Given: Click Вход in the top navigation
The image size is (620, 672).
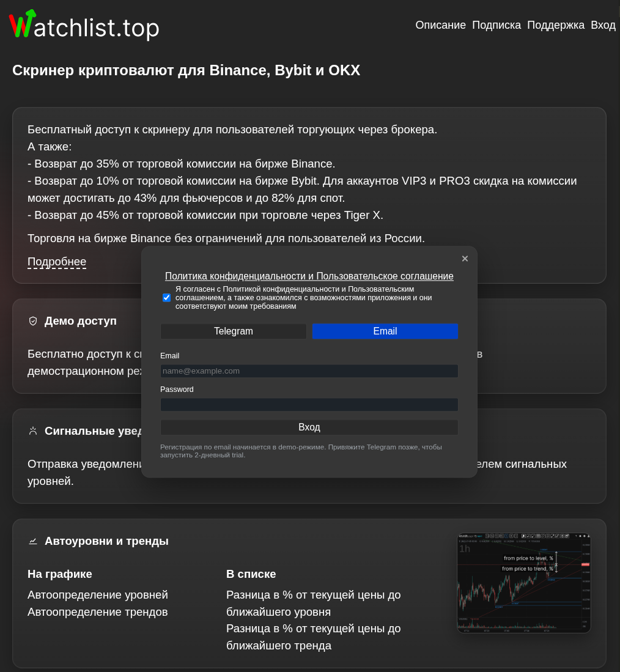Looking at the screenshot, I should click(x=603, y=25).
